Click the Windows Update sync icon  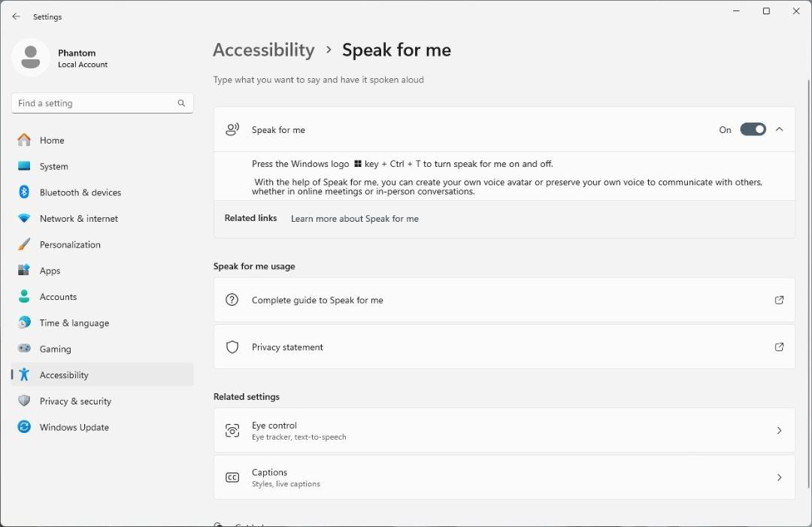click(x=24, y=426)
